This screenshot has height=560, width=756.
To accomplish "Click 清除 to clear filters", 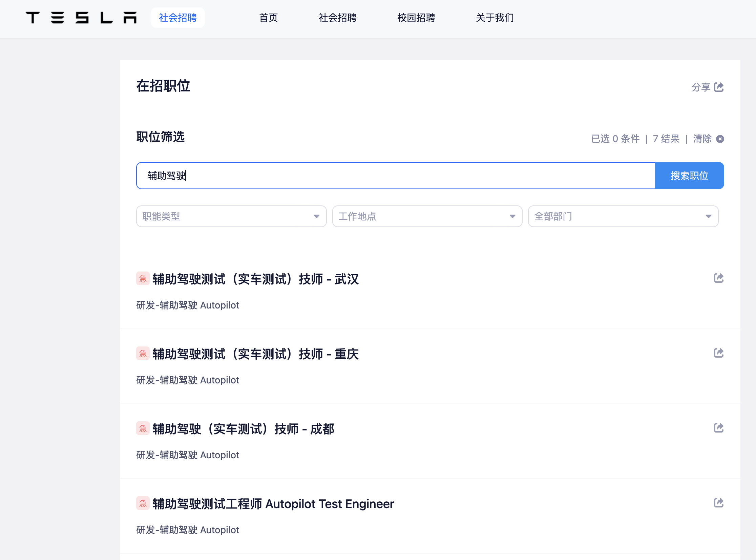I will click(x=702, y=139).
